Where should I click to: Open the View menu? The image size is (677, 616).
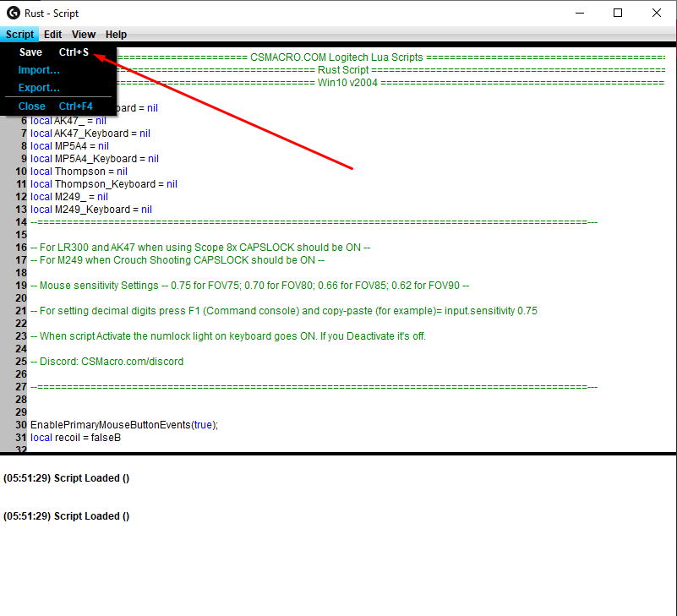tap(84, 35)
